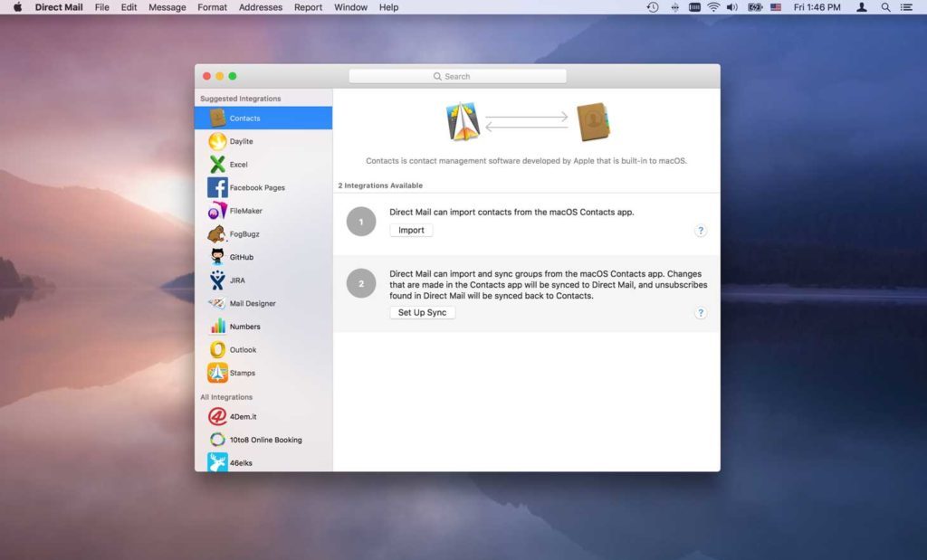Click the help icon for the Import integration
Screen dimensions: 927x560
pyautogui.click(x=701, y=231)
